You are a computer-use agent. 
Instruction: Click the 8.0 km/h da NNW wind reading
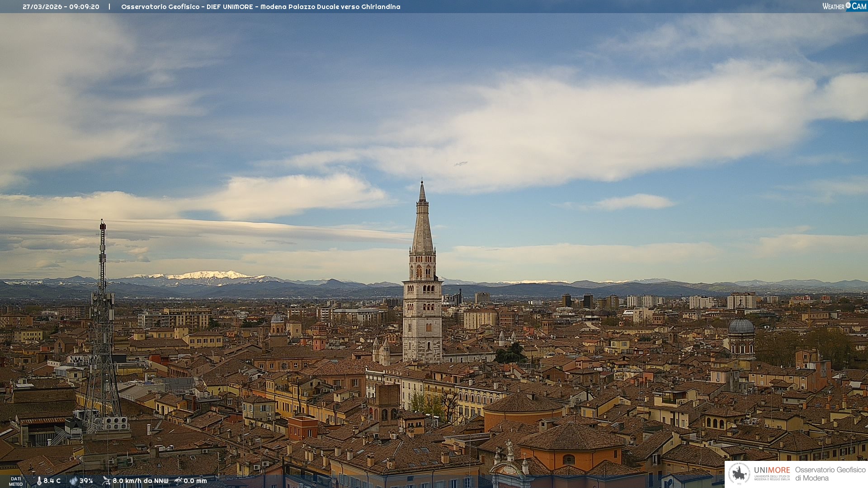pos(140,481)
